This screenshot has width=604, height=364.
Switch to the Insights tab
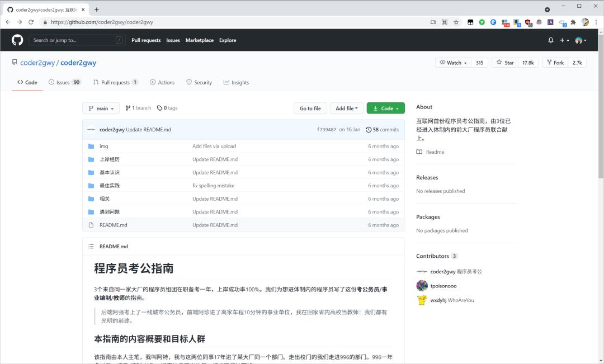[236, 82]
